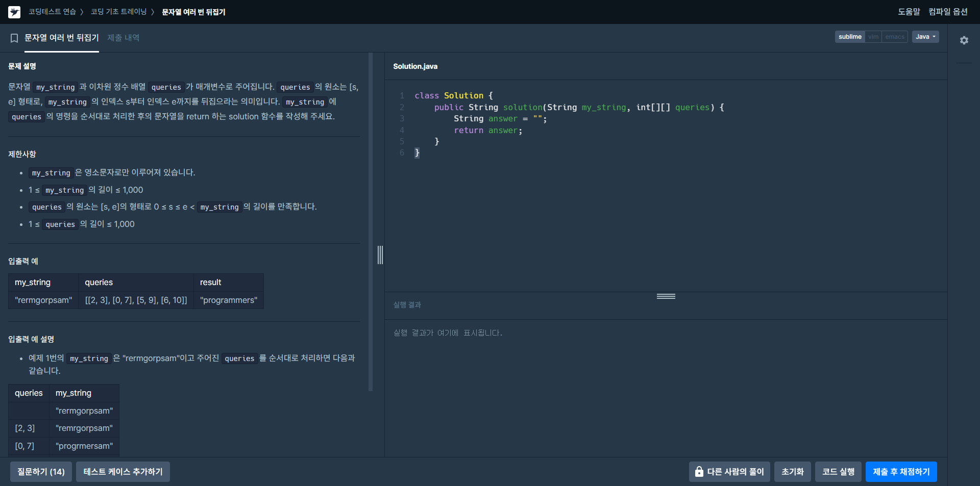Image resolution: width=980 pixels, height=486 pixels.
Task: Reset code with 초기화 button
Action: point(792,472)
